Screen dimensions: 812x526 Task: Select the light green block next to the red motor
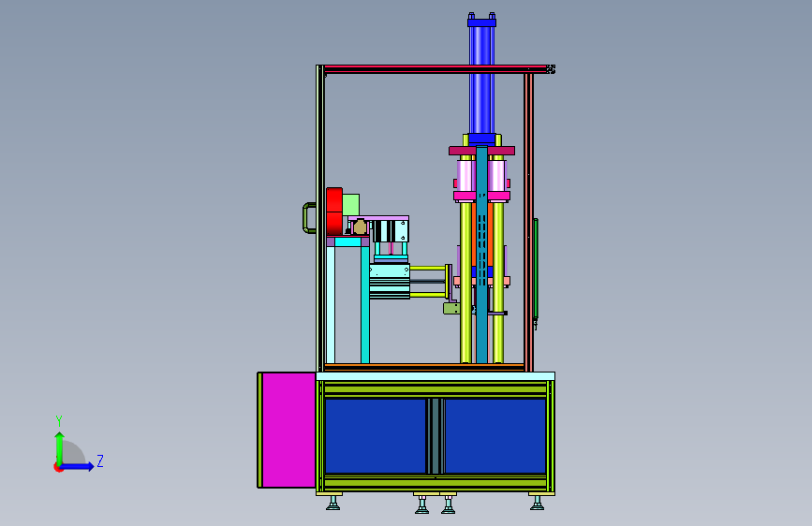(350, 205)
